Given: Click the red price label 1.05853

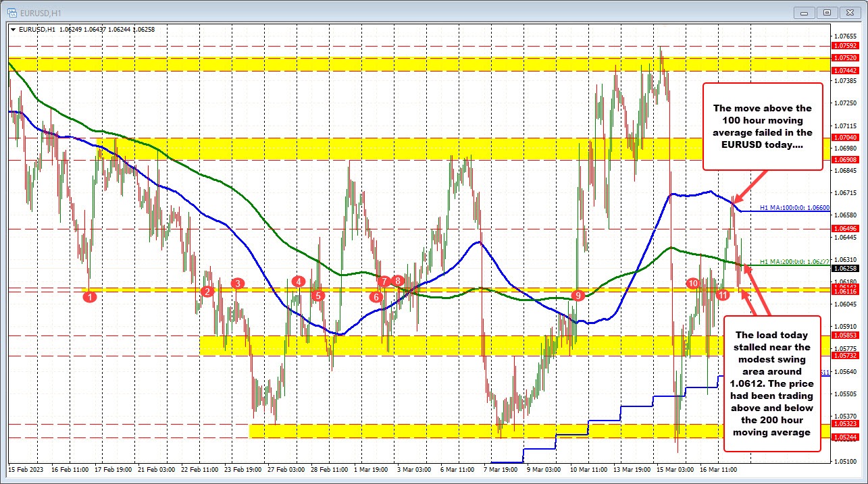Looking at the screenshot, I should coord(846,335).
